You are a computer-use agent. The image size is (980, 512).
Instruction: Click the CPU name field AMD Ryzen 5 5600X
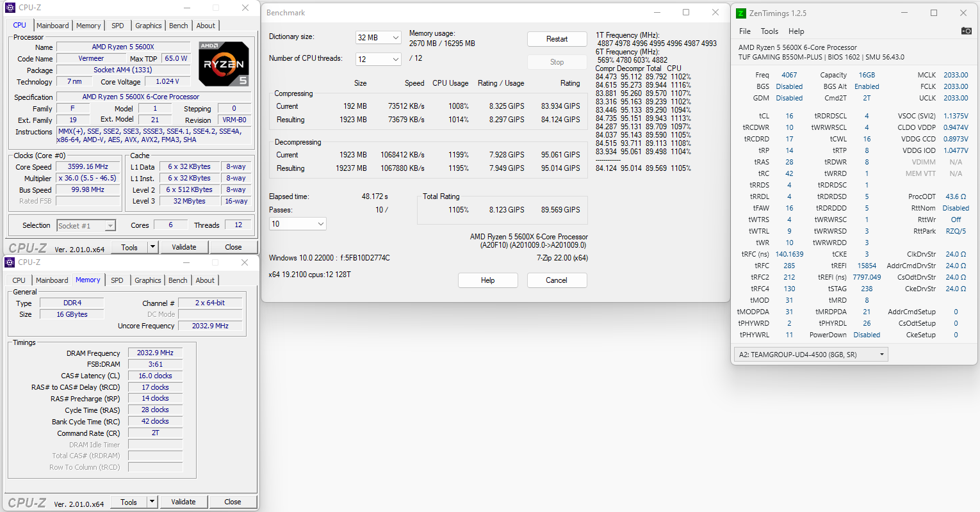pos(123,47)
